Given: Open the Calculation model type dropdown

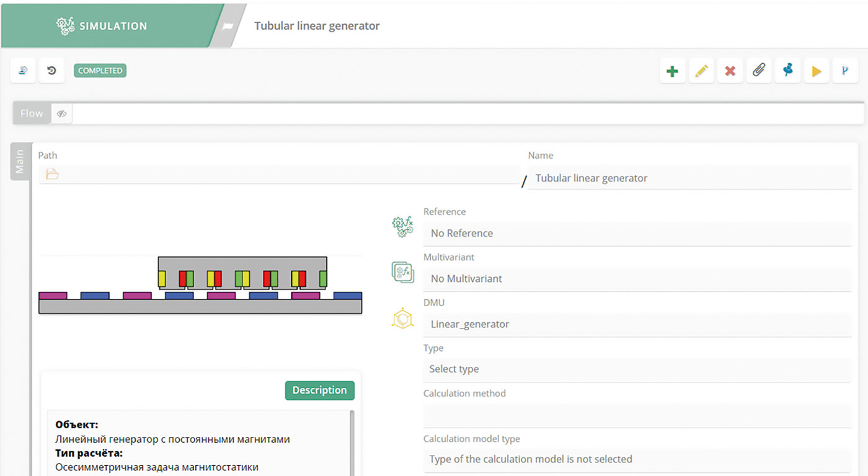Looking at the screenshot, I should pos(637,459).
